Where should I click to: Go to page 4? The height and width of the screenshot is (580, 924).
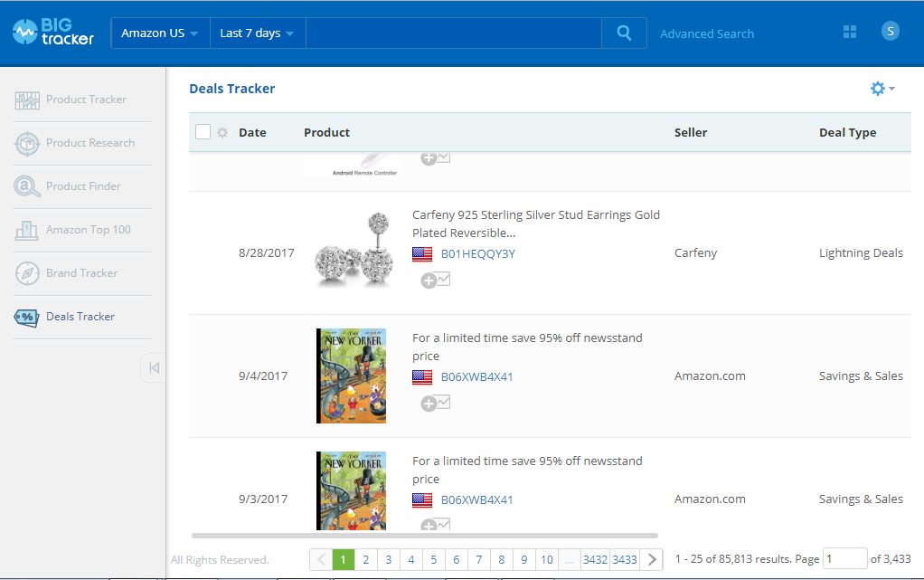(411, 559)
